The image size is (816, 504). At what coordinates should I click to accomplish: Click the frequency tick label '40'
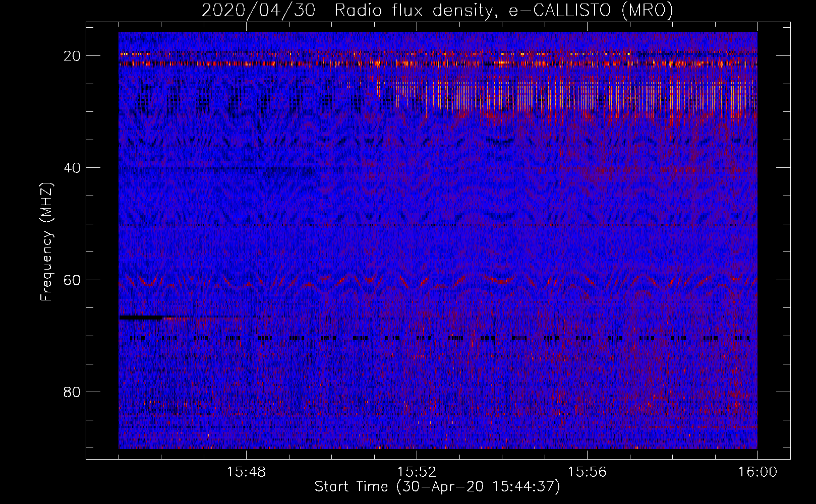point(73,168)
